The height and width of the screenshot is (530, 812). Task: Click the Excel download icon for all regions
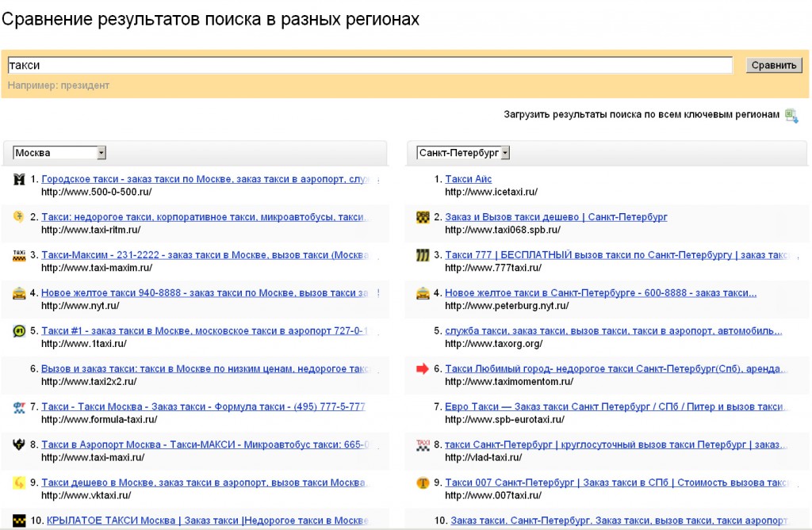[791, 116]
